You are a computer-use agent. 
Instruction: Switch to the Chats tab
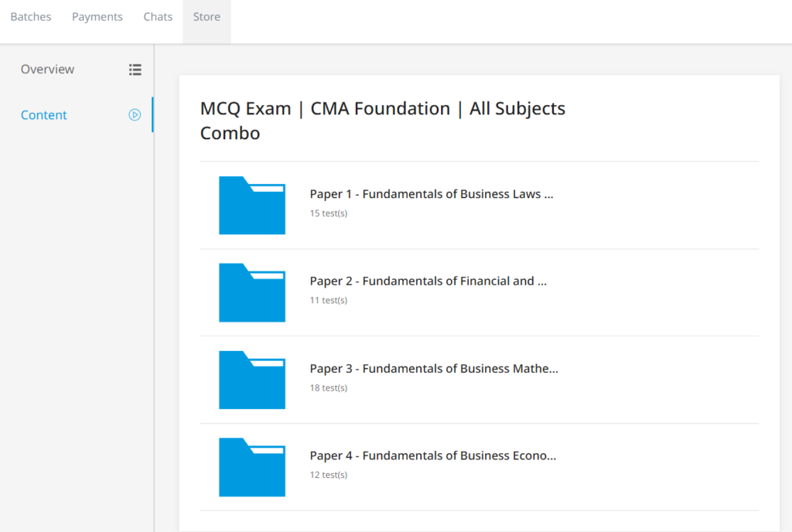tap(158, 16)
